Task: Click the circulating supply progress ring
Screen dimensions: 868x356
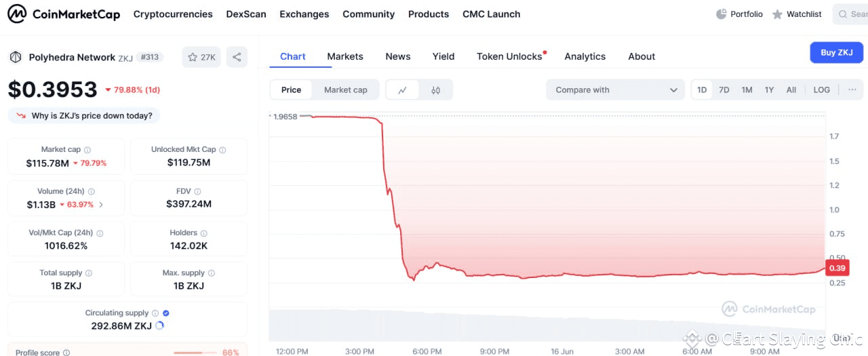Action: 160,325
